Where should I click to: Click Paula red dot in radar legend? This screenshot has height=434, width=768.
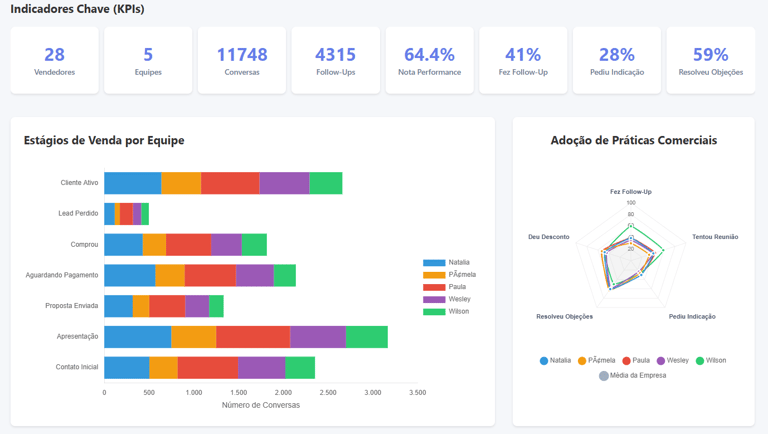click(x=626, y=361)
